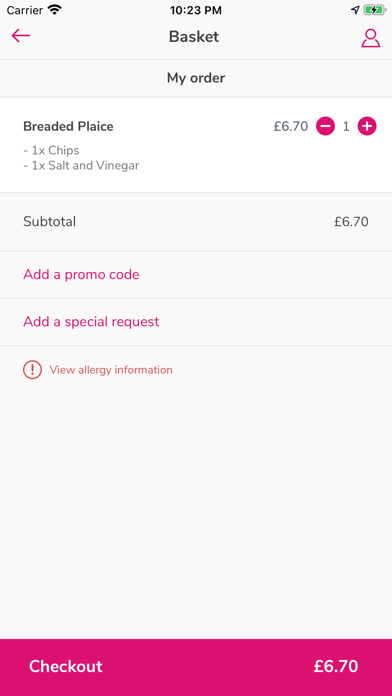Tap the £6.70 checkout total
Image resolution: width=392 pixels, height=696 pixels.
pyautogui.click(x=336, y=666)
